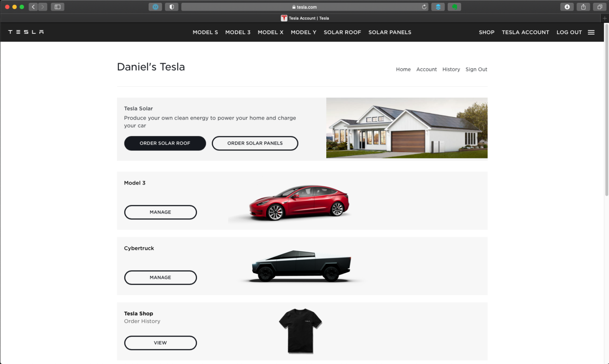Go back using the back arrow
The width and height of the screenshot is (609, 364).
click(33, 7)
